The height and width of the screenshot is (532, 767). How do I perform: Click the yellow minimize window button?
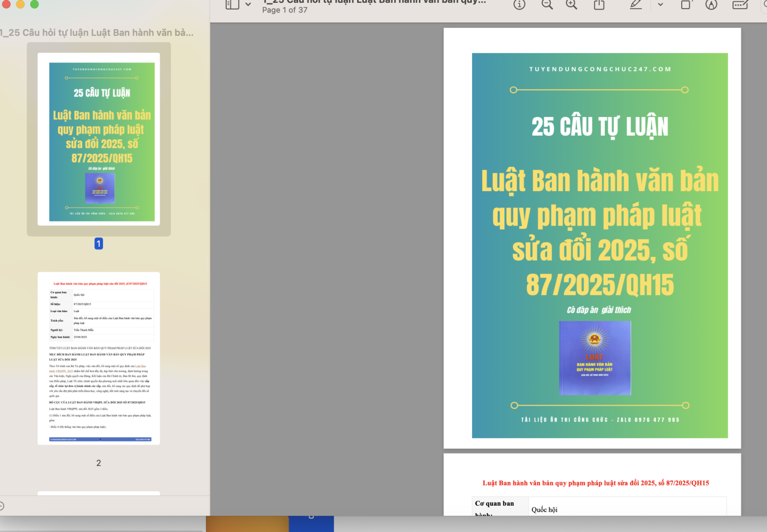tap(20, 4)
